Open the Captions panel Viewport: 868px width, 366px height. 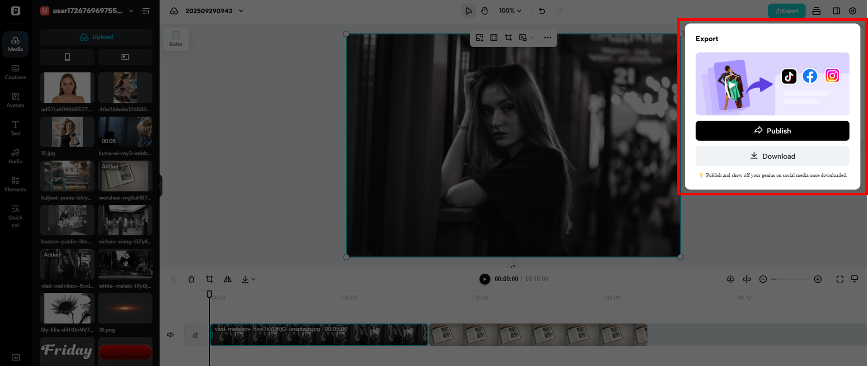pos(15,72)
